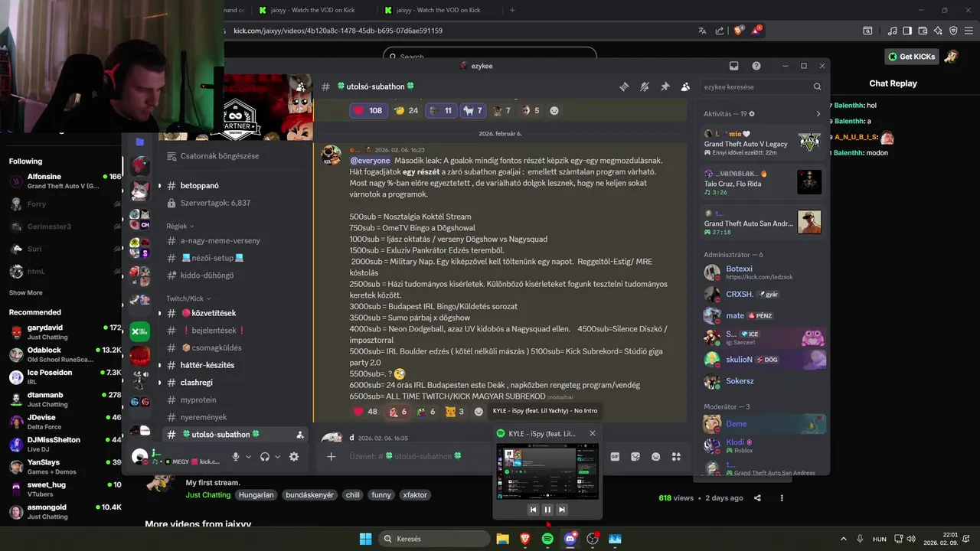
Task: Add a reaction below the subathon goals message
Action: 479,412
